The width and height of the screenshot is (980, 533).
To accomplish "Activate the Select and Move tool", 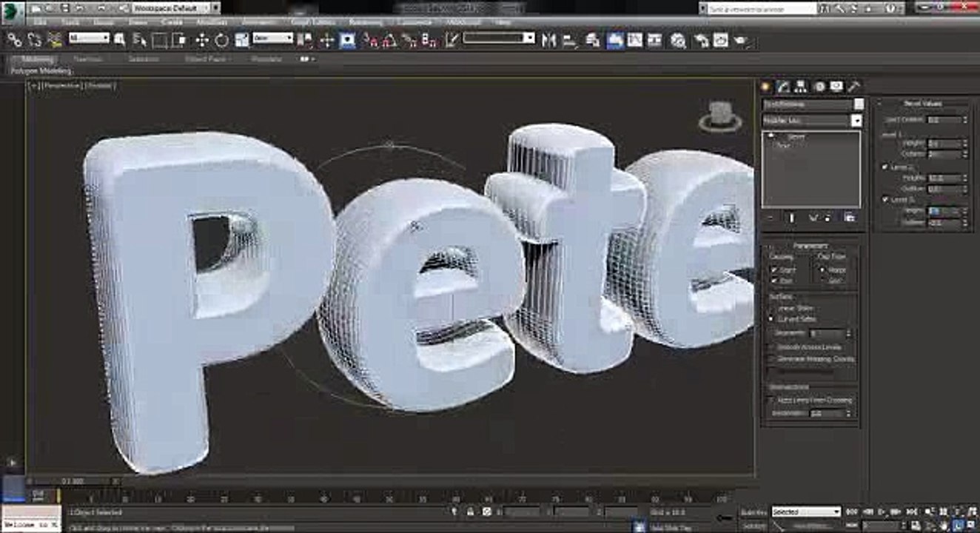I will tap(202, 40).
